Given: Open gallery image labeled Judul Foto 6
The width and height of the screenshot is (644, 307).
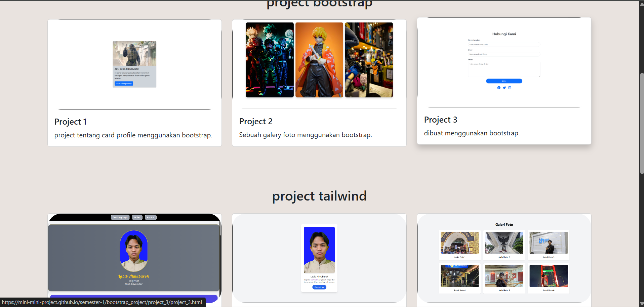Looking at the screenshot, I should click(x=549, y=276).
